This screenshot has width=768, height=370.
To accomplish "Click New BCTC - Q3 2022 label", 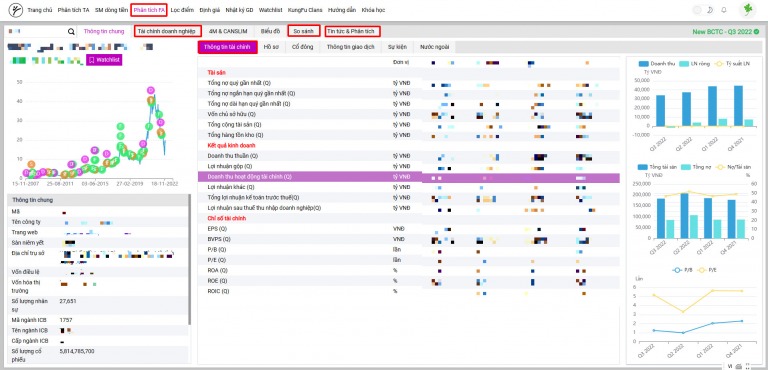I will [x=722, y=32].
